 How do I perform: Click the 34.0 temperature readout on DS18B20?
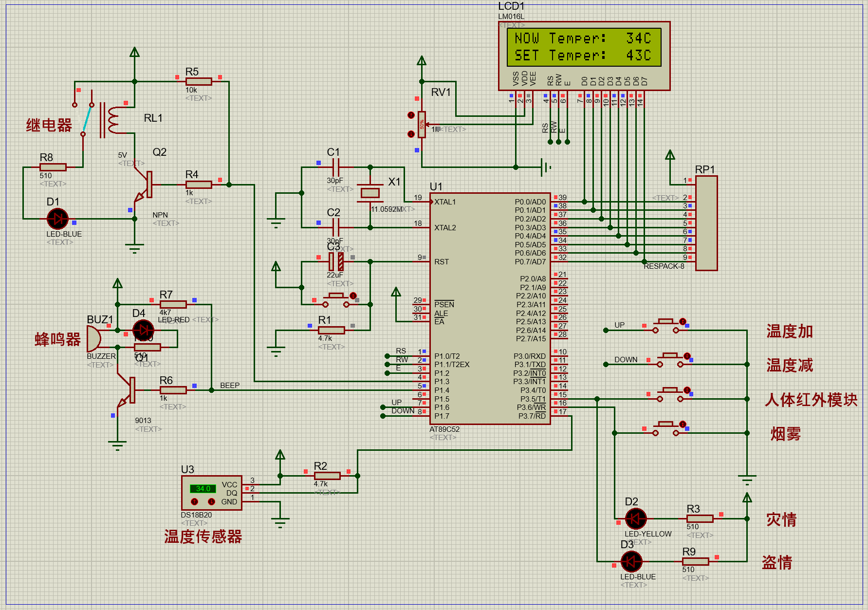[203, 489]
